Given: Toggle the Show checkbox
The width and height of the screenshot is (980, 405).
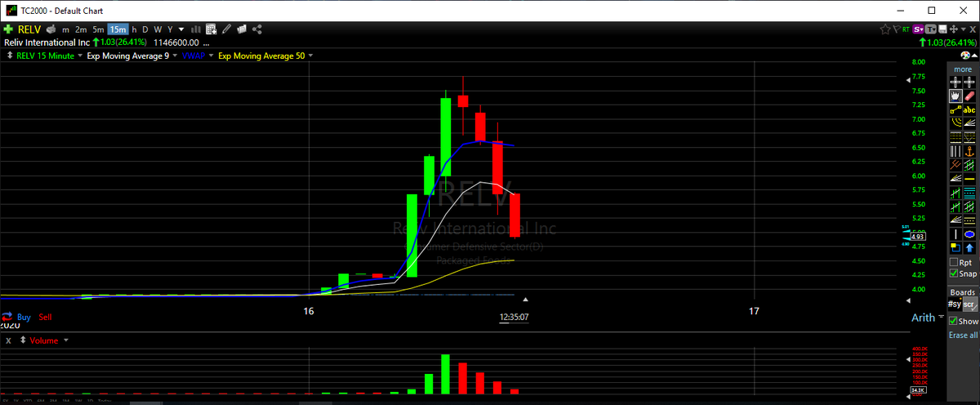Looking at the screenshot, I should click(954, 321).
